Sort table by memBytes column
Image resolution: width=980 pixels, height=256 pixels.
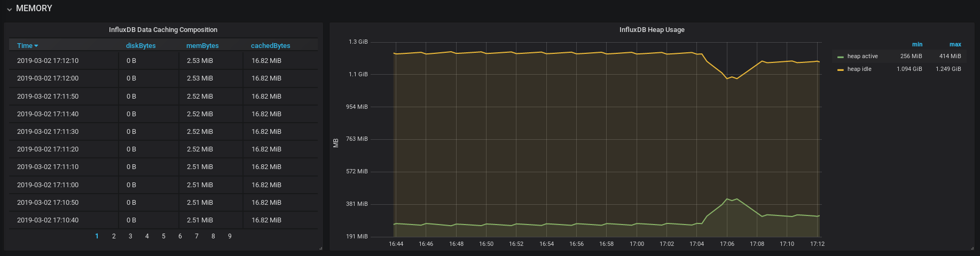coord(202,46)
